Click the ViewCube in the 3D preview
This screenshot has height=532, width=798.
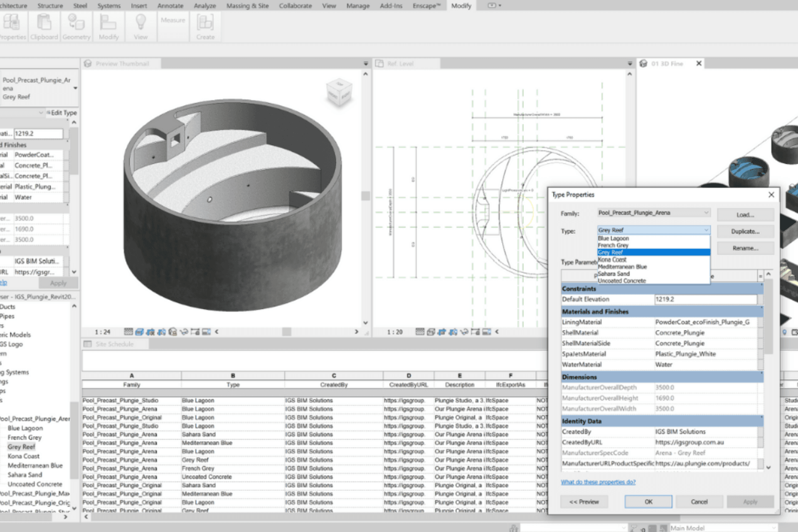click(x=340, y=92)
